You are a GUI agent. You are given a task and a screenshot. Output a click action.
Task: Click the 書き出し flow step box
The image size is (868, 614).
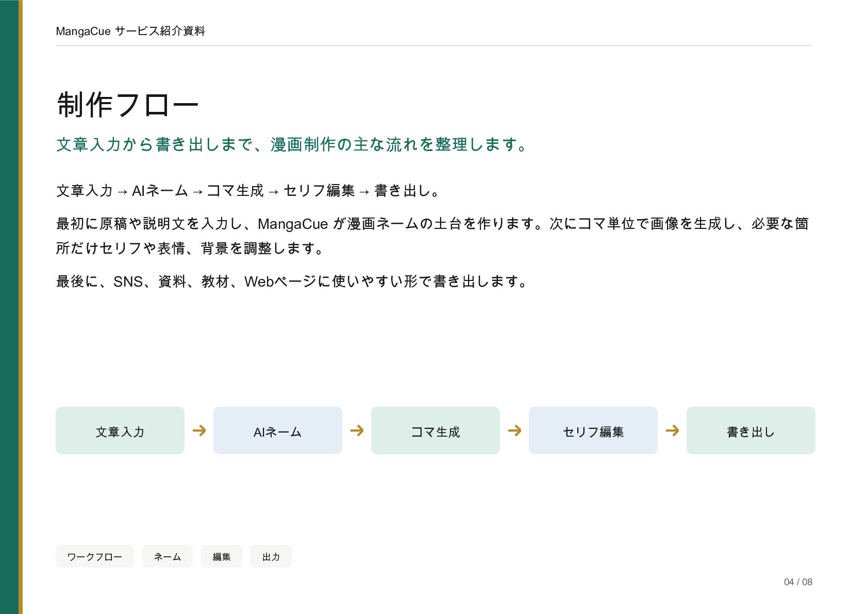[751, 430]
